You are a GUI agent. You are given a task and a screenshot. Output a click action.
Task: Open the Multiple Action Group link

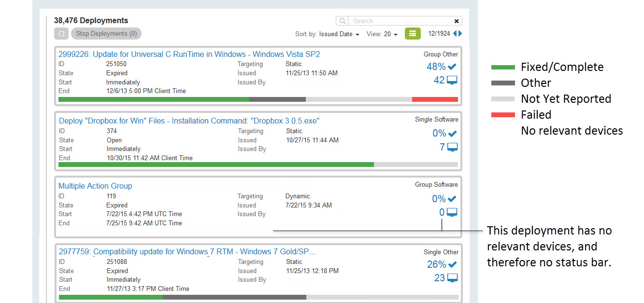point(95,186)
